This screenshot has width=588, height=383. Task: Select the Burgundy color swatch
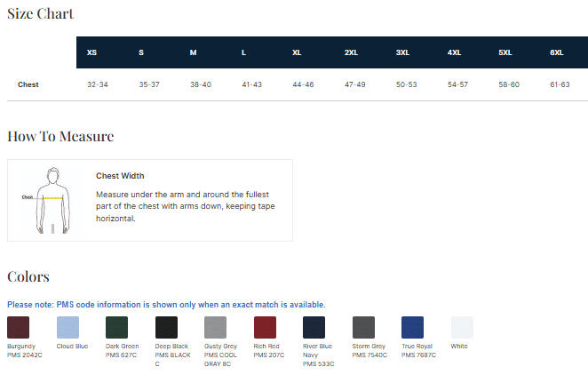(19, 327)
